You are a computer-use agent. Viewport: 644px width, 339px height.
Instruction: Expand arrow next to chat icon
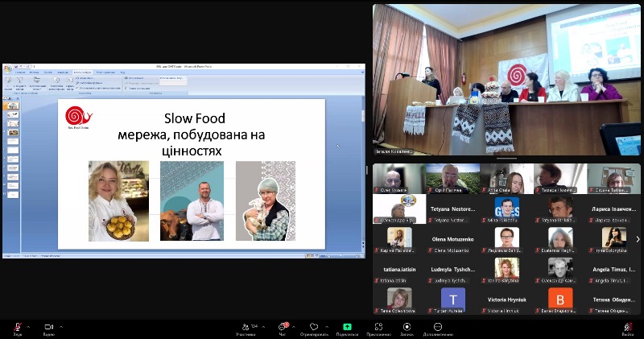[x=293, y=327]
